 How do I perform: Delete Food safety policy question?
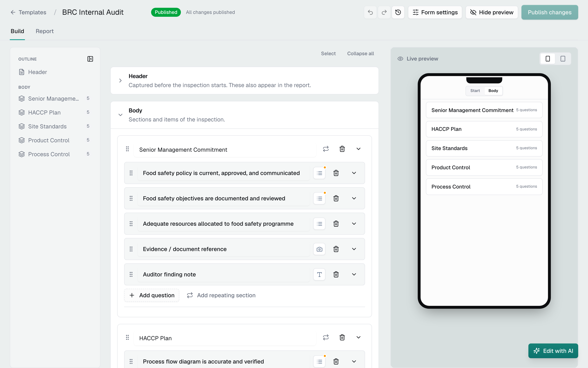click(336, 173)
